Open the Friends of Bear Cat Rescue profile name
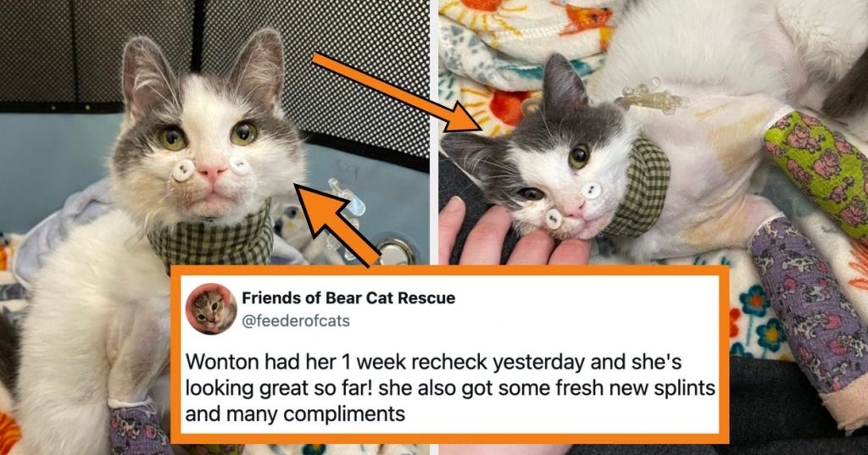Image resolution: width=868 pixels, height=455 pixels. tap(348, 297)
